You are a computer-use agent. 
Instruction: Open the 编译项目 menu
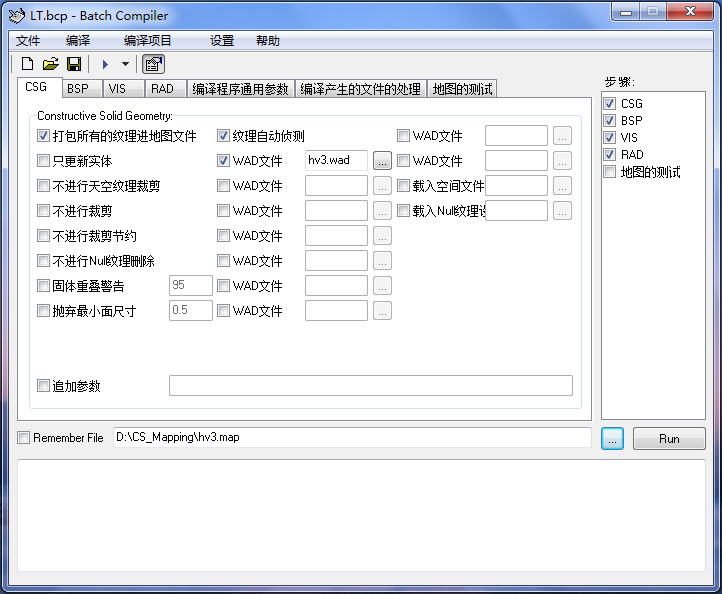click(147, 41)
